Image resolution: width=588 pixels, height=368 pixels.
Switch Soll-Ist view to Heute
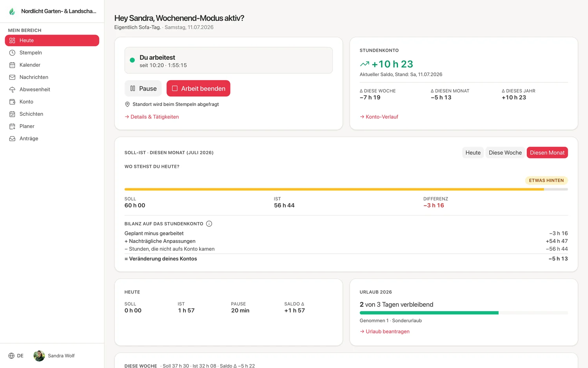[473, 153]
